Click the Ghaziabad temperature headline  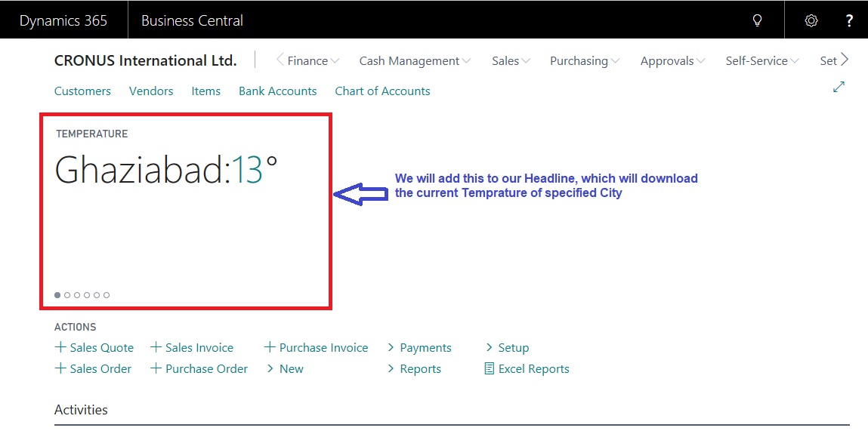pyautogui.click(x=166, y=170)
